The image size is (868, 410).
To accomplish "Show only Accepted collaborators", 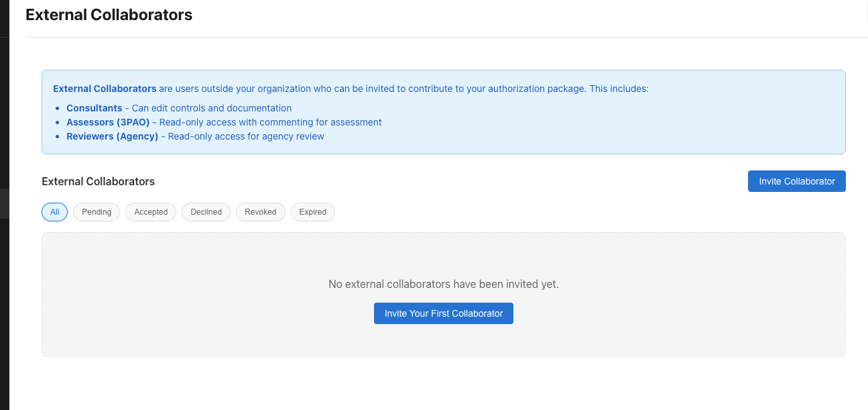I will click(x=151, y=212).
